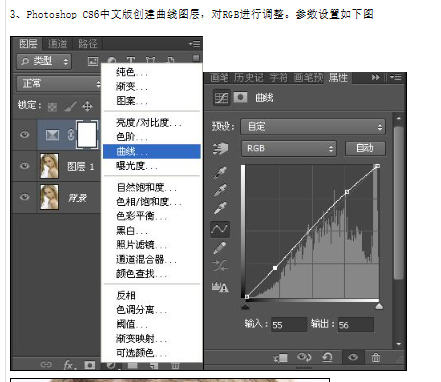The width and height of the screenshot is (441, 382).
Task: Select the 图层 1 layer thumbnail
Action: [x=49, y=166]
